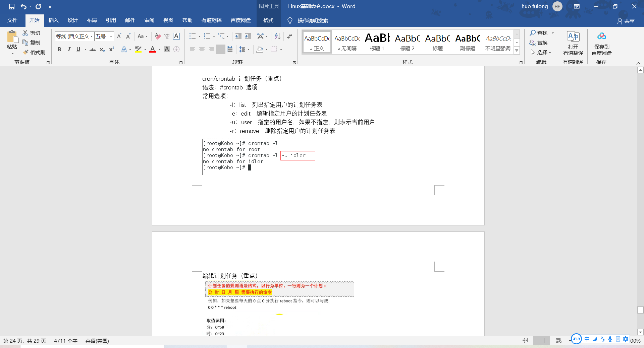This screenshot has width=644, height=348.
Task: Click the 粘贴 paste button
Action: (12, 40)
